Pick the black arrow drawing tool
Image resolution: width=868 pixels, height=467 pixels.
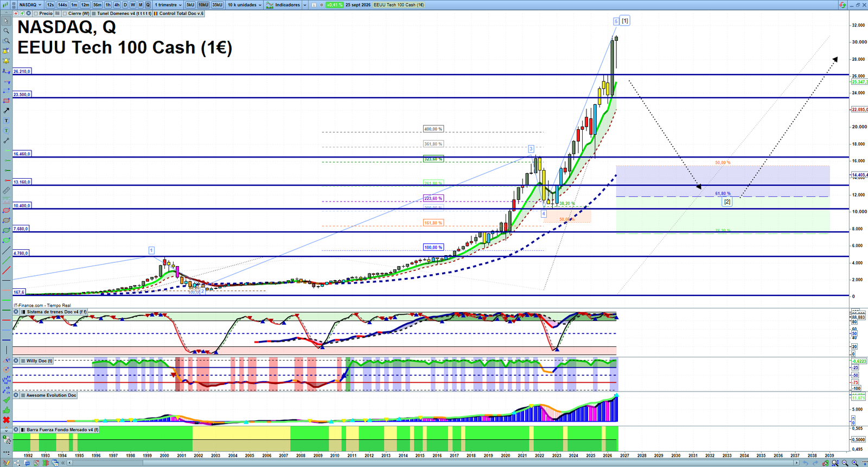(x=6, y=111)
